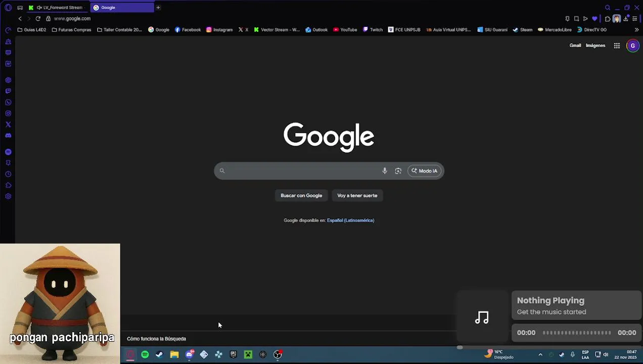Open the Twitch bookmark
The width and height of the screenshot is (643, 364).
373,30
